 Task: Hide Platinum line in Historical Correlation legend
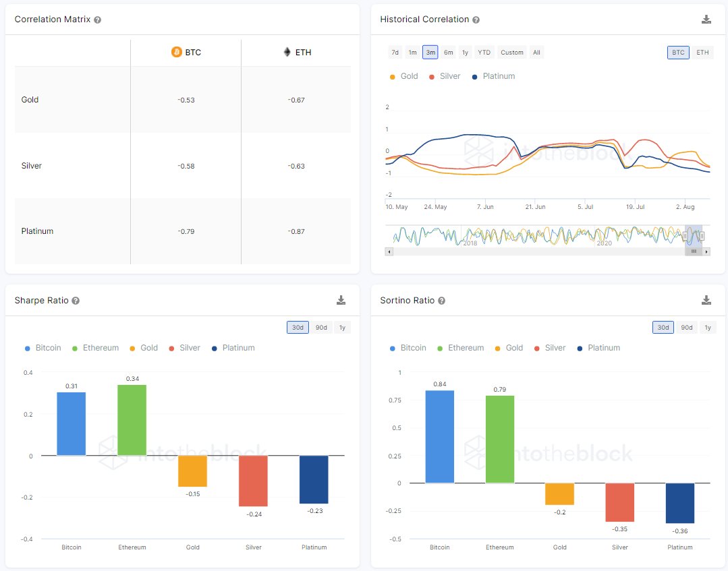(x=494, y=76)
